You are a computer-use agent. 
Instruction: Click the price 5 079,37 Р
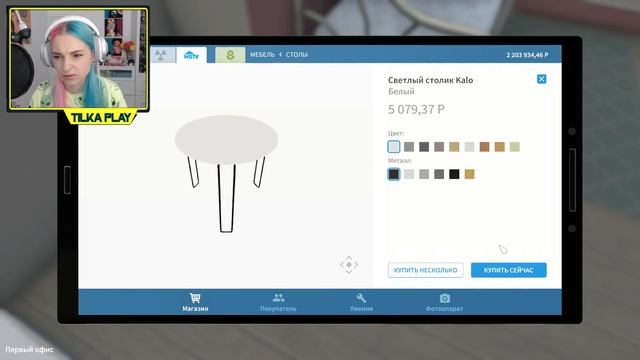click(x=416, y=109)
